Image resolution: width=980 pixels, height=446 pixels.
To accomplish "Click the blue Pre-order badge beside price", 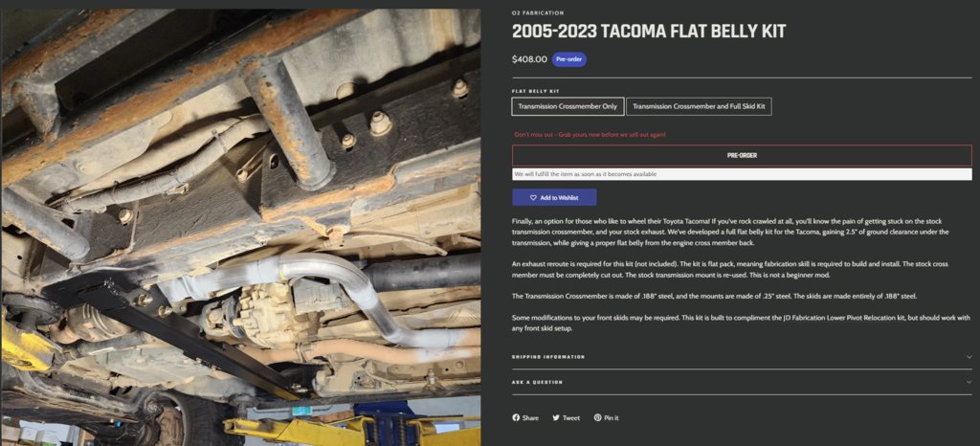I will tap(568, 59).
